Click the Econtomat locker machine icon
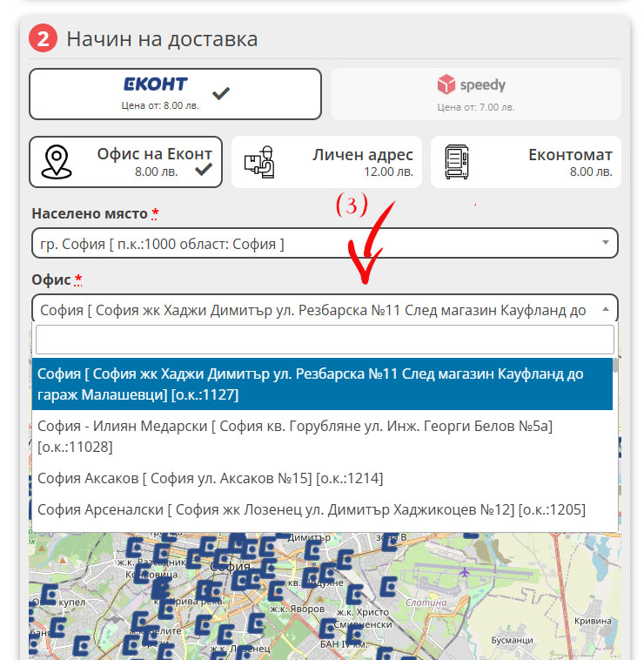 457,162
